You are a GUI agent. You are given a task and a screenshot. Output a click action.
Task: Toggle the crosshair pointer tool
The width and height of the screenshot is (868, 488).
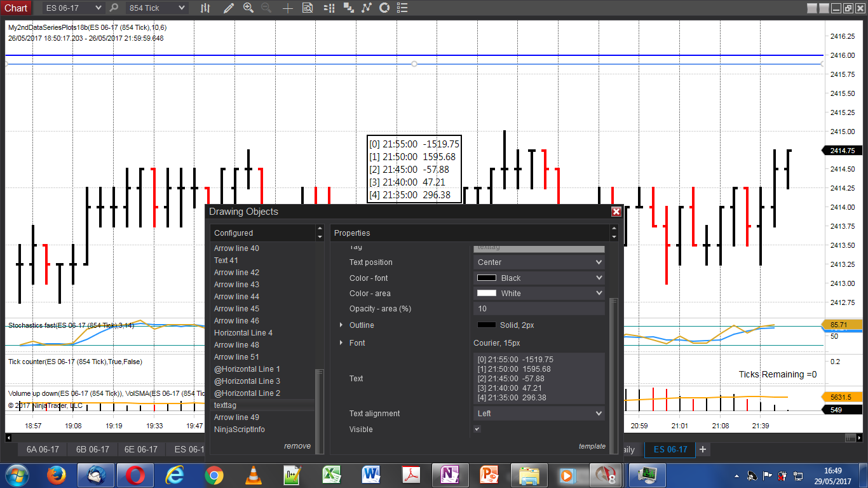(288, 8)
